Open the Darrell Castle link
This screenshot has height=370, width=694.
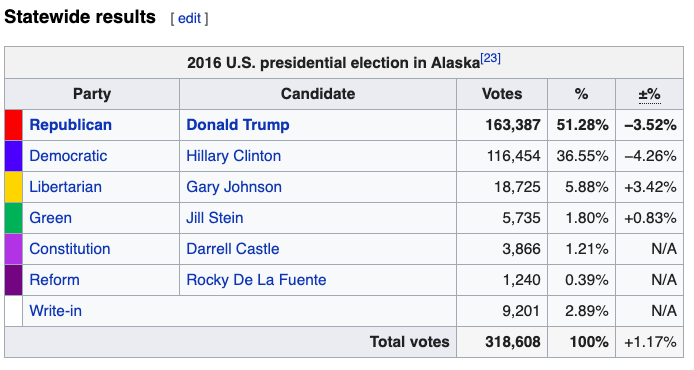[233, 249]
